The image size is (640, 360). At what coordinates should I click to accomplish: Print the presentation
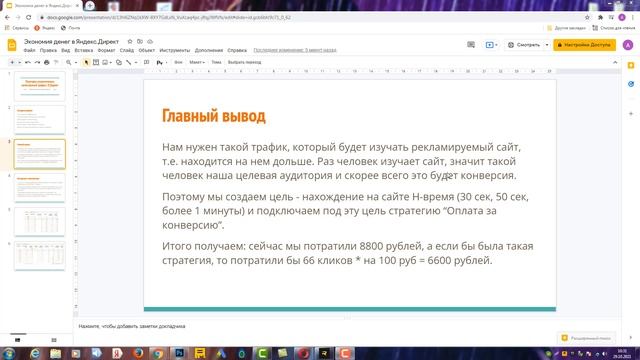[47, 62]
